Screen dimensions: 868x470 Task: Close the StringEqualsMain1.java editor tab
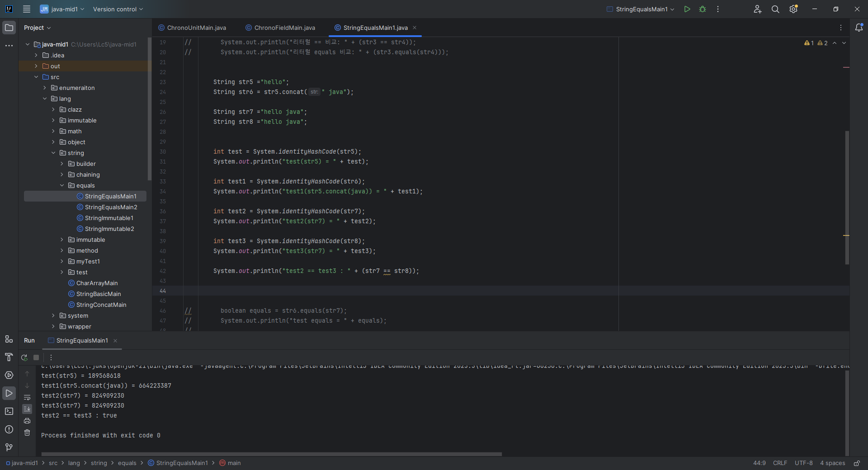[x=415, y=28]
